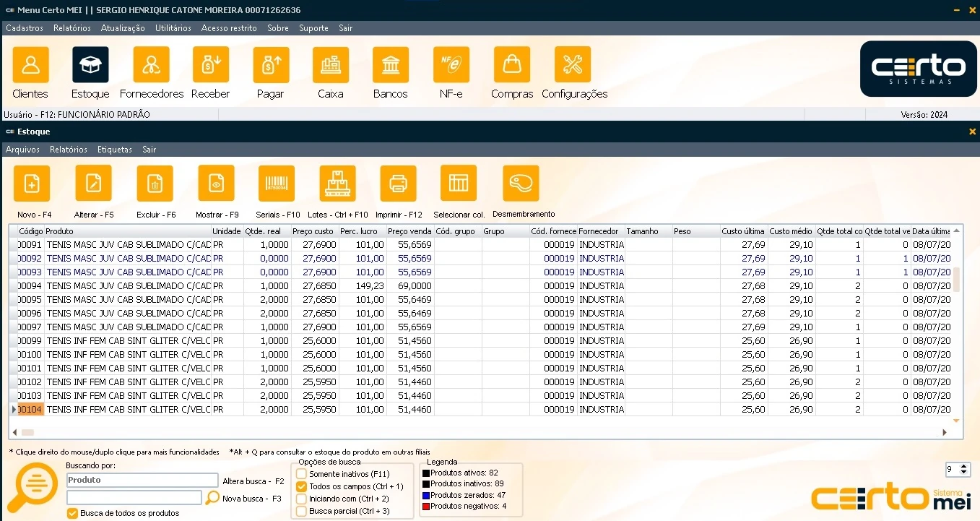Click red Produtos negativos legend swatch

coord(426,507)
